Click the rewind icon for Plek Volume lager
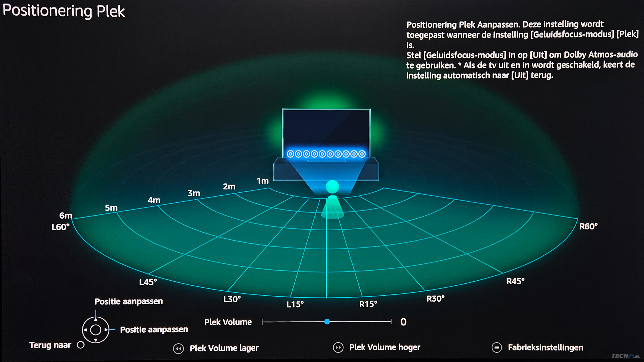Viewport: 644px width, 362px height. pos(178,349)
